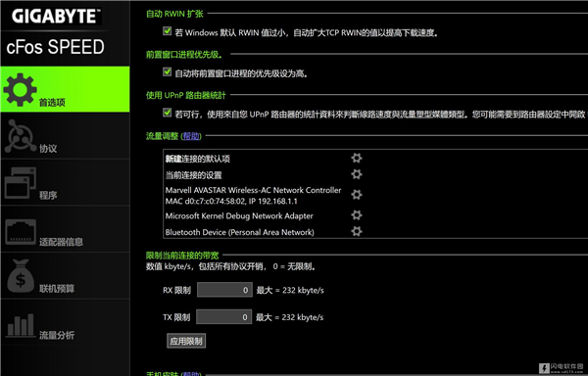
Task: Click gear beside 当前连接的设置
Action: (x=357, y=174)
